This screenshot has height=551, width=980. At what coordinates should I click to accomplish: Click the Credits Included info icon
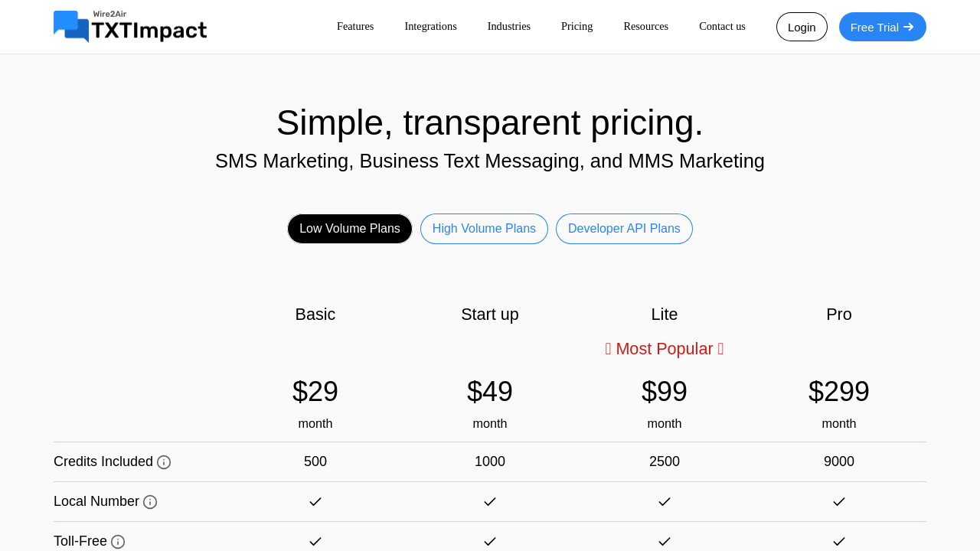tap(164, 462)
